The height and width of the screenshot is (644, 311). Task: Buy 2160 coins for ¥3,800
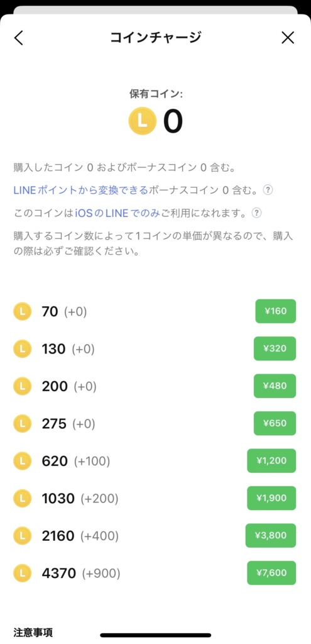(x=271, y=536)
